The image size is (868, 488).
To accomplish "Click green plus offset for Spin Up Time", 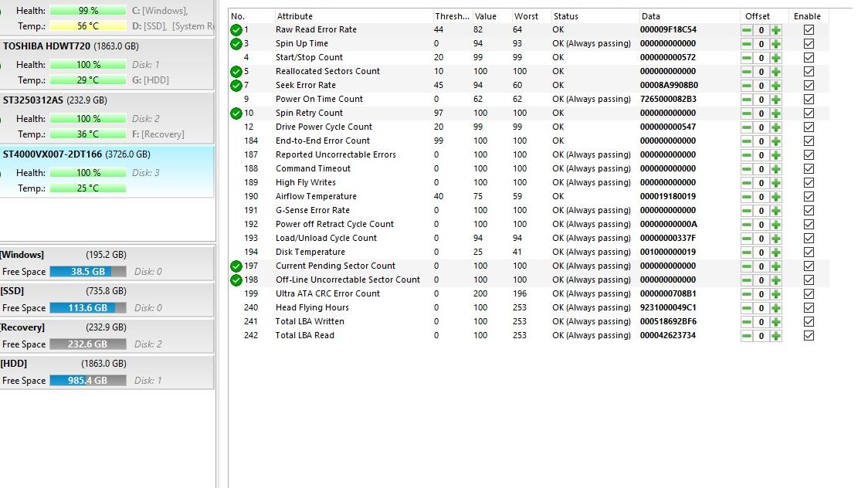I will (x=775, y=44).
